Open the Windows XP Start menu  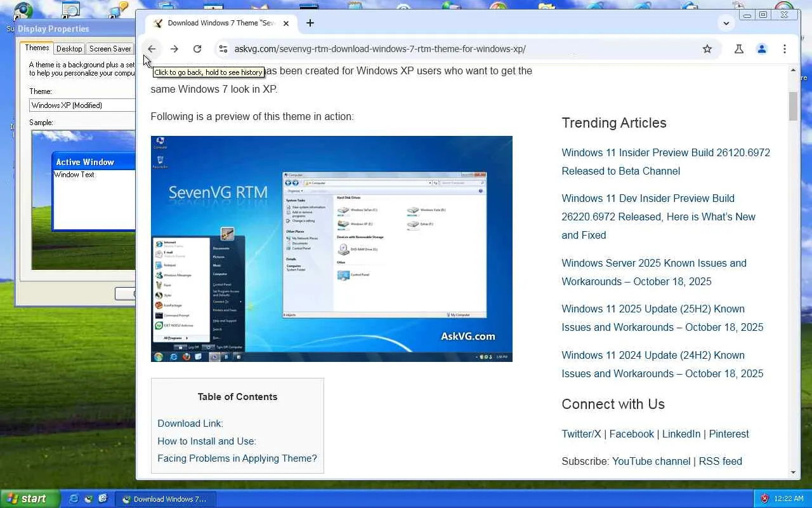30,499
